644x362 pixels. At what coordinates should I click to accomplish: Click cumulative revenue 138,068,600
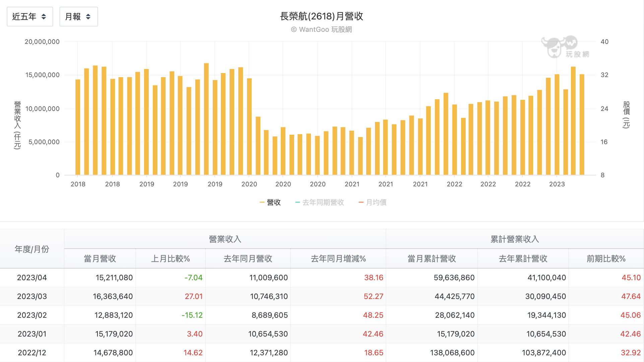[452, 353]
